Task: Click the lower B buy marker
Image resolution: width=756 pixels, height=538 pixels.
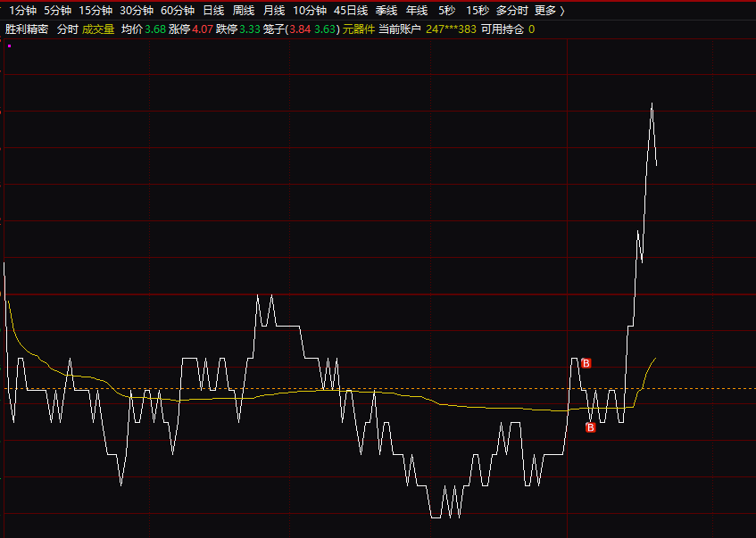Action: (590, 427)
